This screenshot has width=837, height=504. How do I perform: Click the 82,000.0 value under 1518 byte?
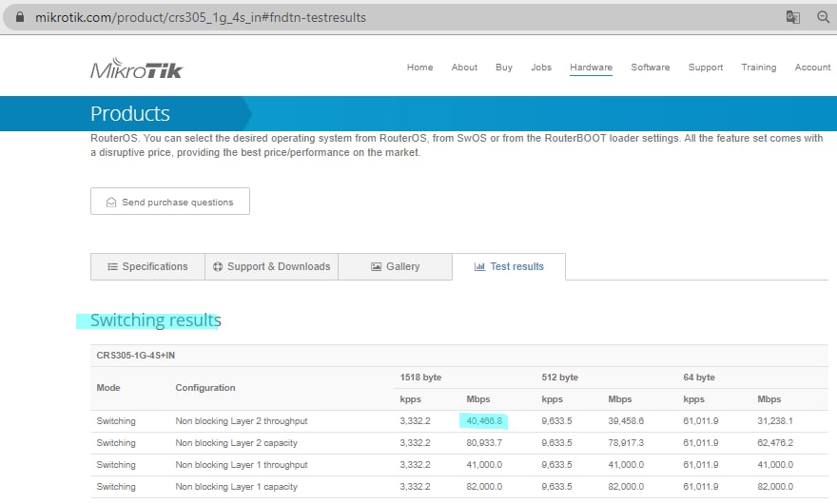[484, 487]
